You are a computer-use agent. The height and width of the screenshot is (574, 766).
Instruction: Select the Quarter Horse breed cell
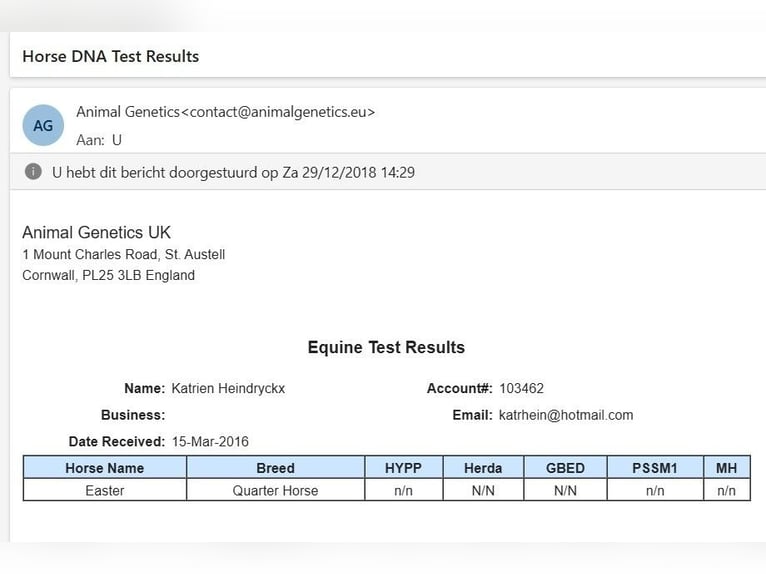pos(275,490)
